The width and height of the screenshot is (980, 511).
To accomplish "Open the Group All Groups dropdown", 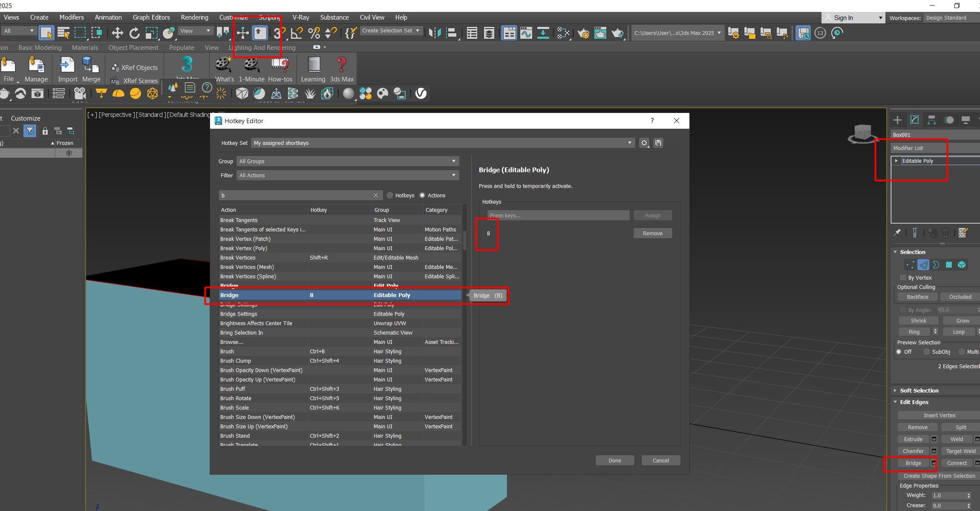I will click(x=348, y=161).
